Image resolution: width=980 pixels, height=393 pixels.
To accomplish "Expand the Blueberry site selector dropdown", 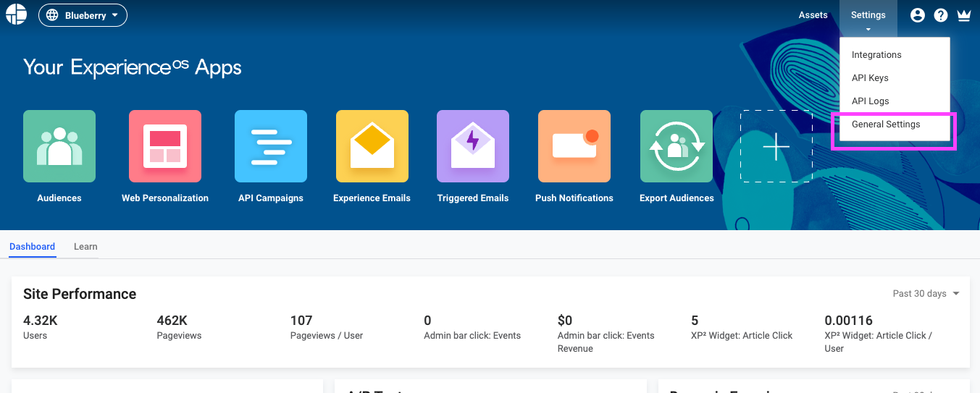I will pyautogui.click(x=83, y=15).
